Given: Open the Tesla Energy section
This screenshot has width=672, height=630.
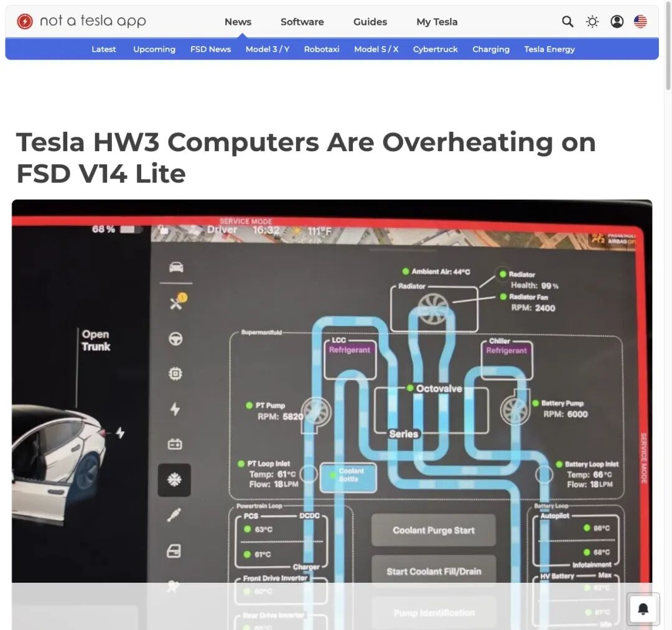Looking at the screenshot, I should [549, 49].
